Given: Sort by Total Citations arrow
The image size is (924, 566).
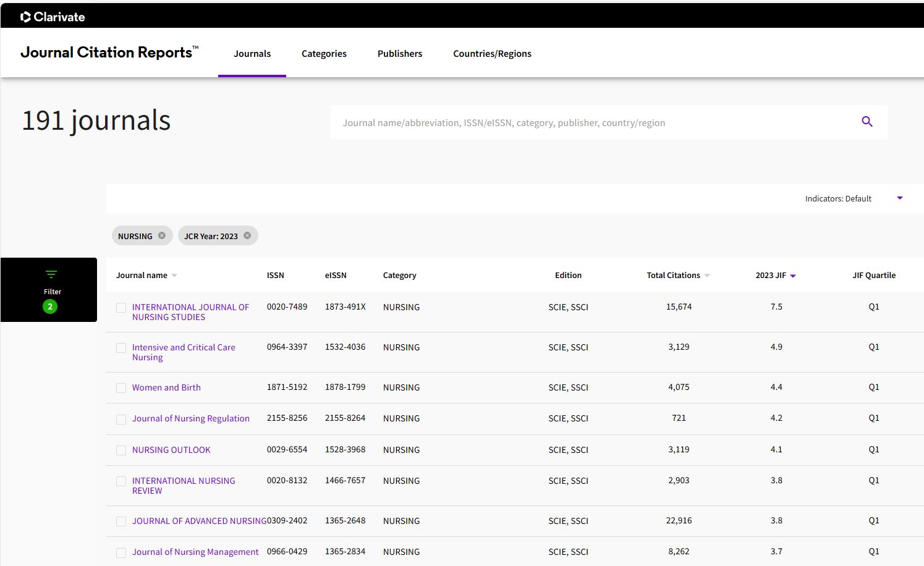Looking at the screenshot, I should (x=707, y=276).
